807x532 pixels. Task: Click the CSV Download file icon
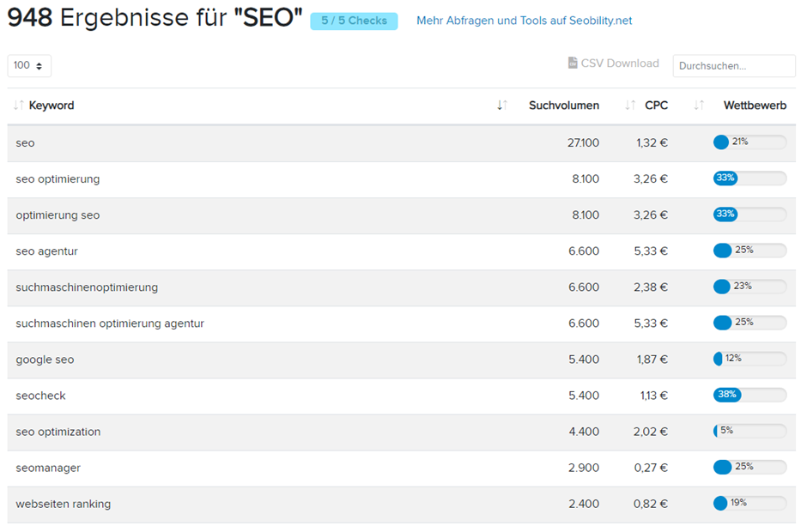click(573, 63)
